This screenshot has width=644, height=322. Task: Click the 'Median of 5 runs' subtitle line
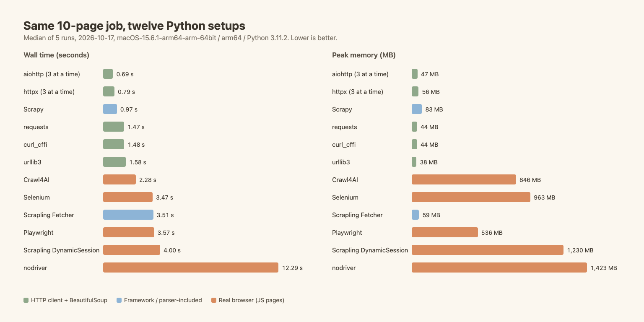(180, 38)
